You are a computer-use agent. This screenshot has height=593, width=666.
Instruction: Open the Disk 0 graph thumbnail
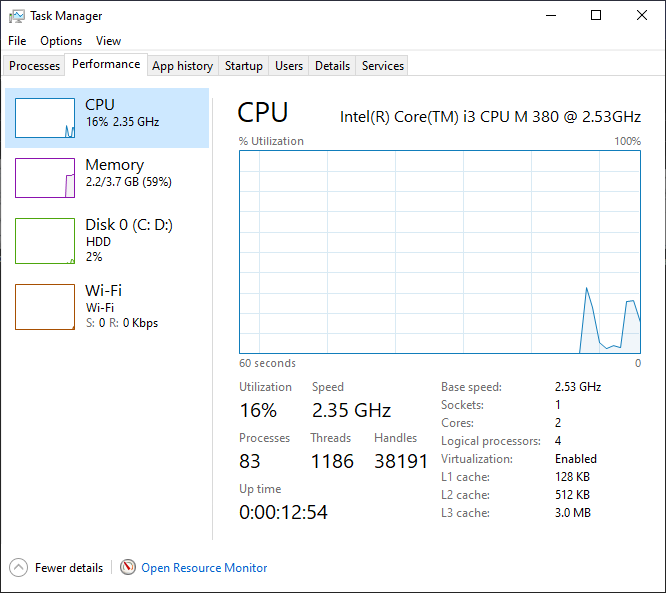(x=45, y=241)
